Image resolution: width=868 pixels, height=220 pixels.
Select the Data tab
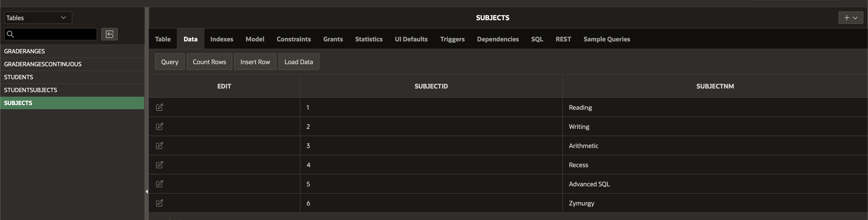[x=190, y=39]
